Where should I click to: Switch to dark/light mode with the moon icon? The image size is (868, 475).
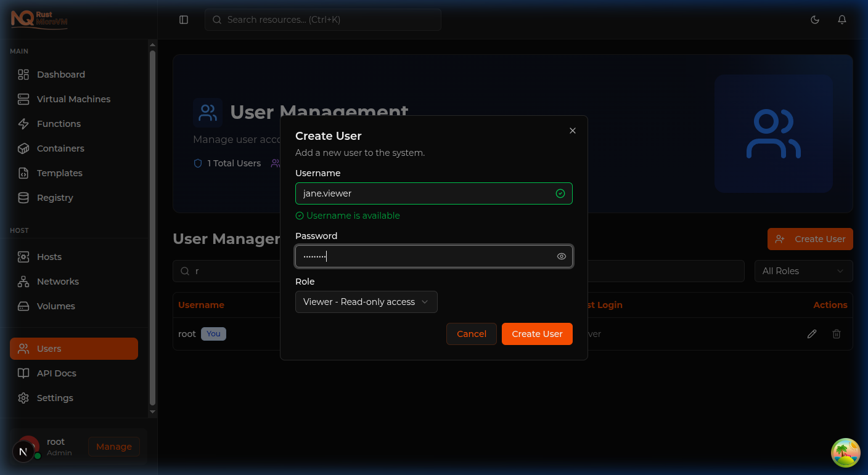coord(815,19)
